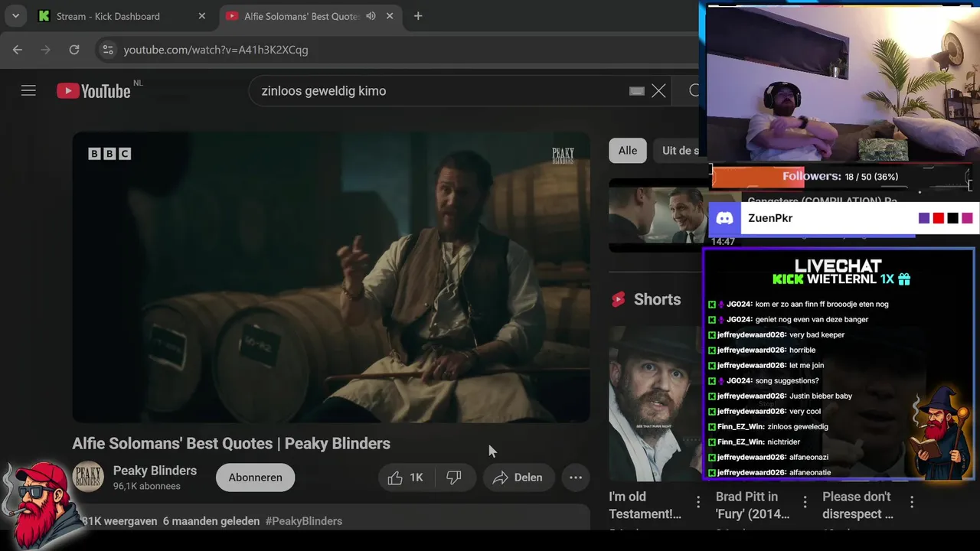The height and width of the screenshot is (551, 980).
Task: Open the Short titled I'm old Testament
Action: click(645, 505)
